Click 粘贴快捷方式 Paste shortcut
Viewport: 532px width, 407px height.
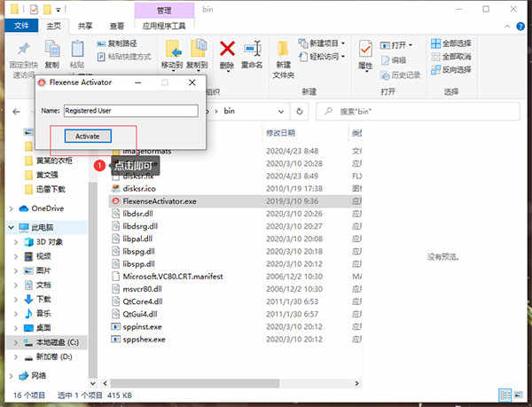tap(124, 57)
